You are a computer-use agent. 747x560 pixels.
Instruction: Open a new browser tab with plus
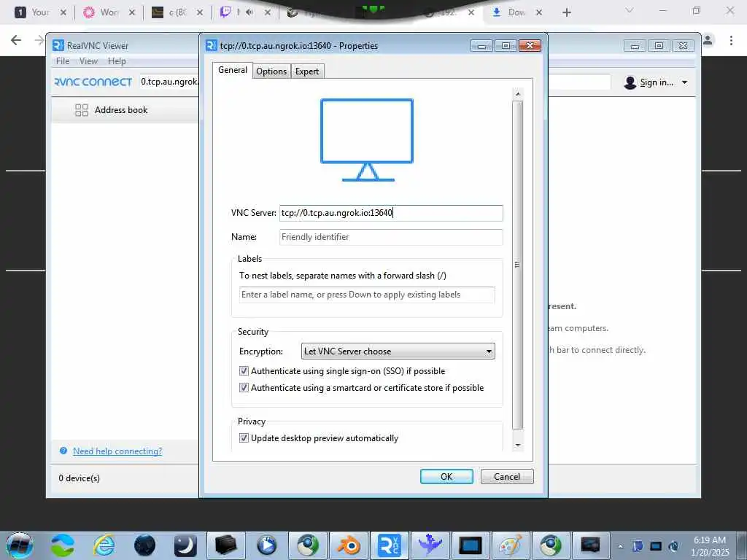566,12
